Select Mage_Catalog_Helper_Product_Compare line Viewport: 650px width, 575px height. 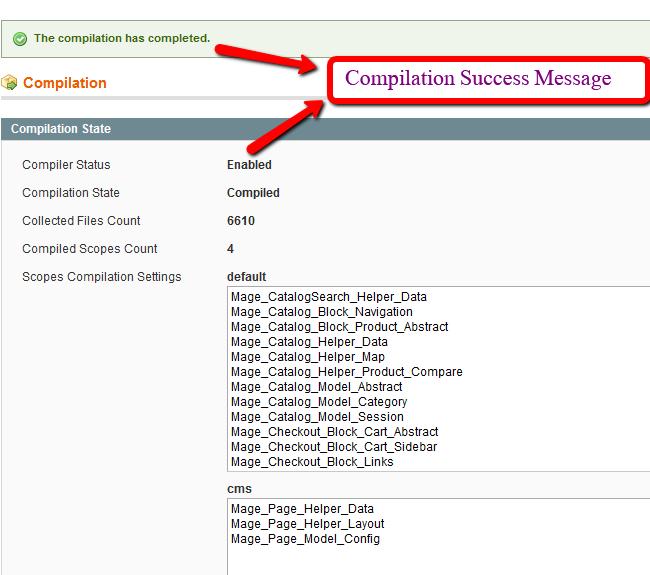coord(347,372)
